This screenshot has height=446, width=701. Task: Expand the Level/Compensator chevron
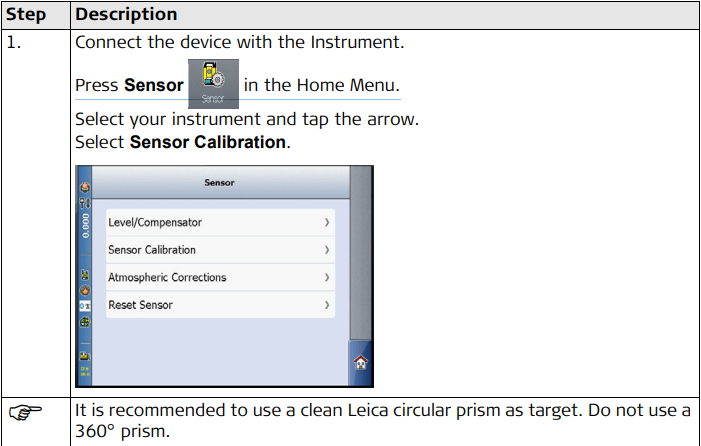[327, 222]
